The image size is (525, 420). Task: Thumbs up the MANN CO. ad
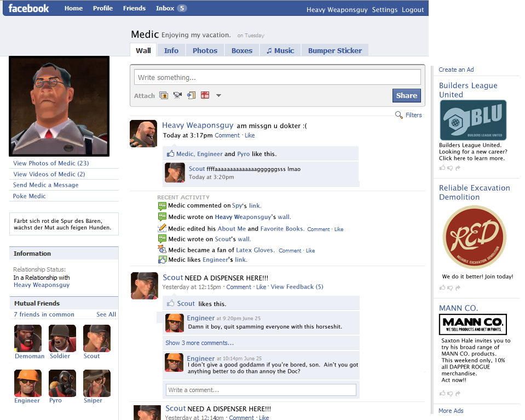pyautogui.click(x=442, y=393)
